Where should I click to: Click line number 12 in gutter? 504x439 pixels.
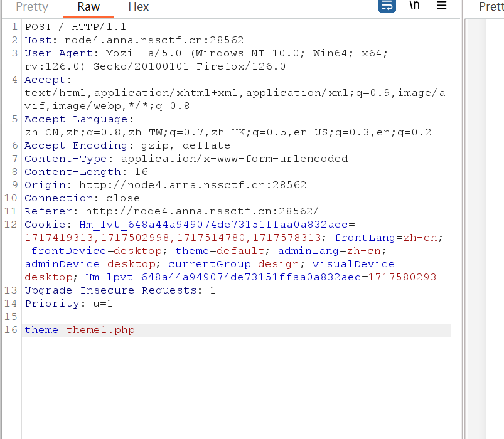(11, 225)
